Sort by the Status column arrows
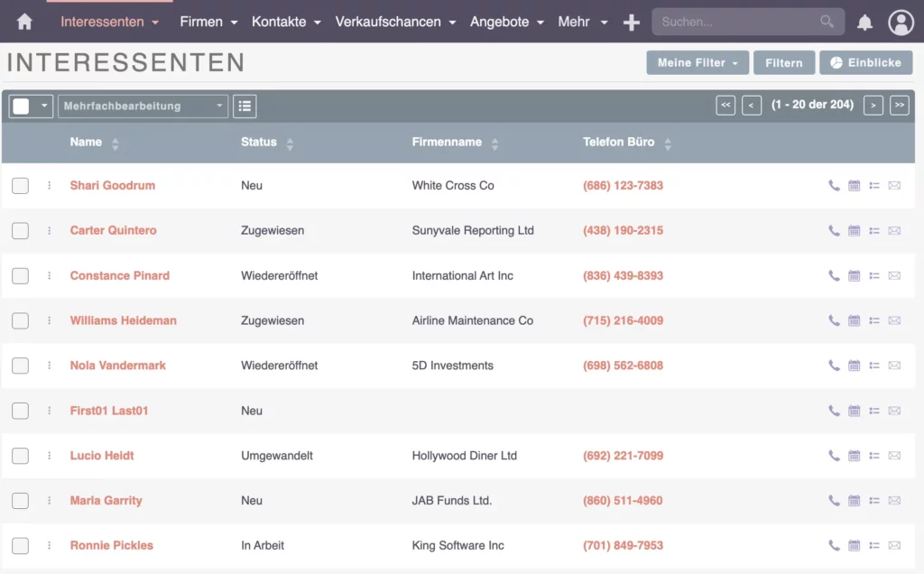 pyautogui.click(x=290, y=143)
